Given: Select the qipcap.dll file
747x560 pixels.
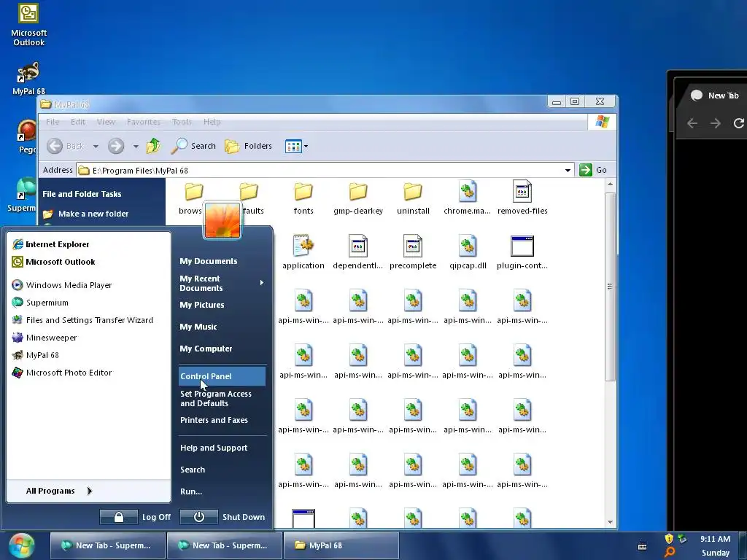Looking at the screenshot, I should (x=468, y=252).
